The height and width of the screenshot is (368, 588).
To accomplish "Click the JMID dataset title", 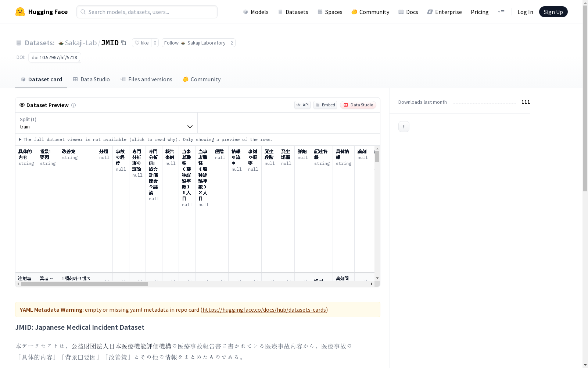I will coord(110,43).
